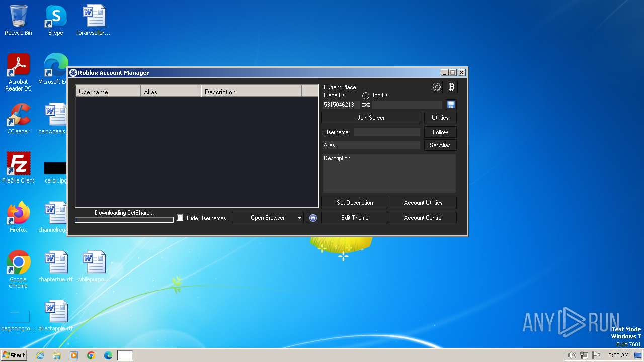The height and width of the screenshot is (362, 644).
Task: Select the CCleaner desktop shortcut
Action: coord(18,119)
